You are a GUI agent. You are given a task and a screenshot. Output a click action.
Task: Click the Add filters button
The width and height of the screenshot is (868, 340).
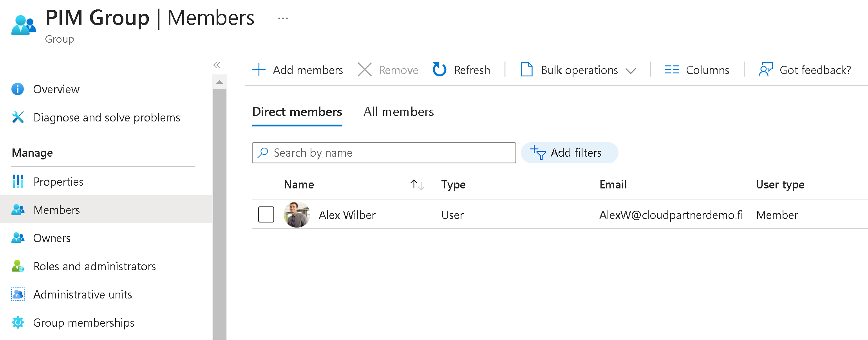(x=569, y=153)
